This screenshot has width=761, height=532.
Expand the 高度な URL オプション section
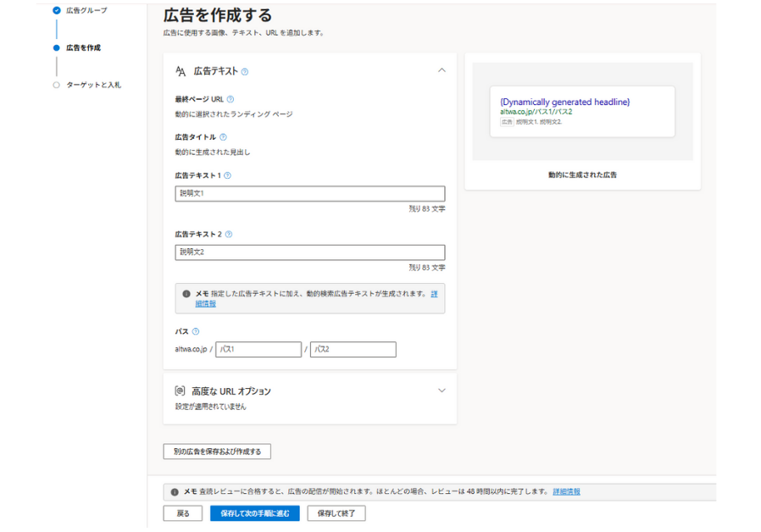442,391
